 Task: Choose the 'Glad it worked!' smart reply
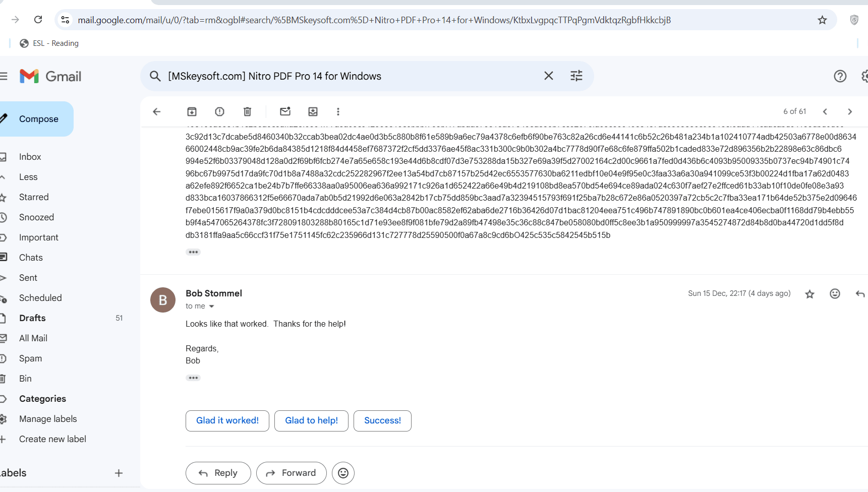227,420
